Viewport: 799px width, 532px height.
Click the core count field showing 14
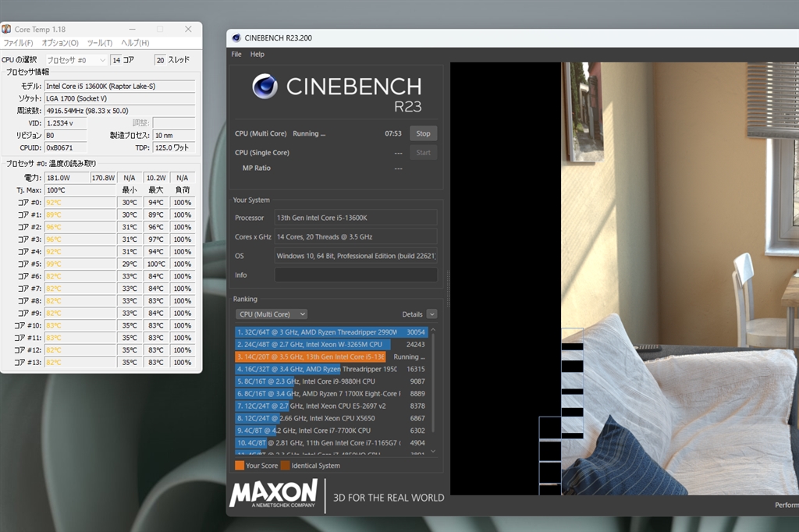tap(116, 60)
